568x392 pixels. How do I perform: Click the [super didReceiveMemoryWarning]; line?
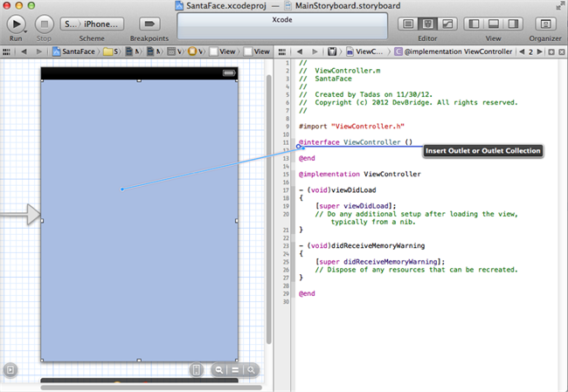380,262
